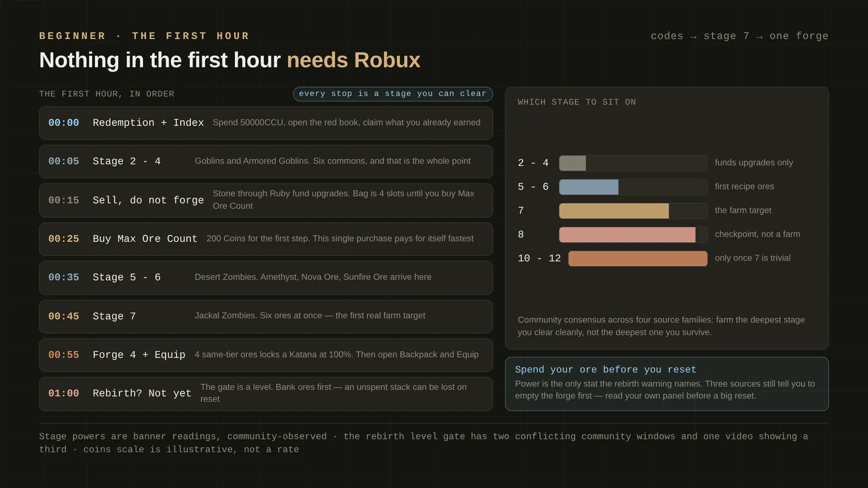Click the 'needs Robux' highlighted title text
The height and width of the screenshot is (488, 868).
(354, 60)
